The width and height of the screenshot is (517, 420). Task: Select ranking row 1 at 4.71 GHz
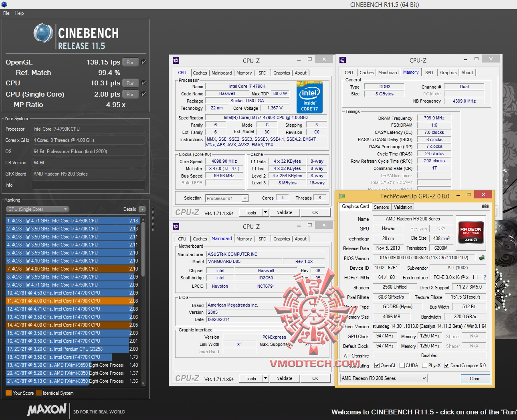point(72,221)
